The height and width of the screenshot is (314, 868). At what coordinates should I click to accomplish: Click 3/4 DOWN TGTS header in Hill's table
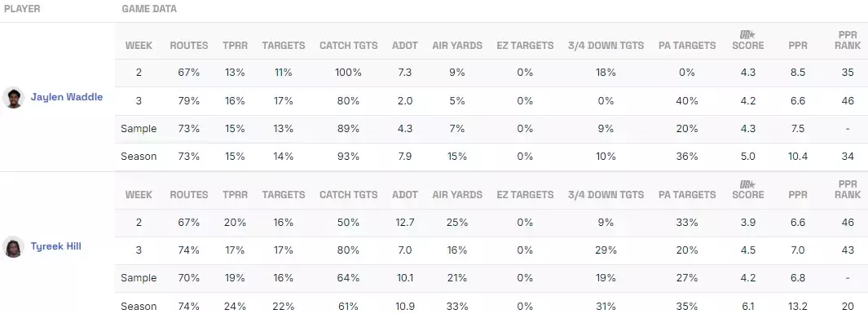click(x=606, y=194)
